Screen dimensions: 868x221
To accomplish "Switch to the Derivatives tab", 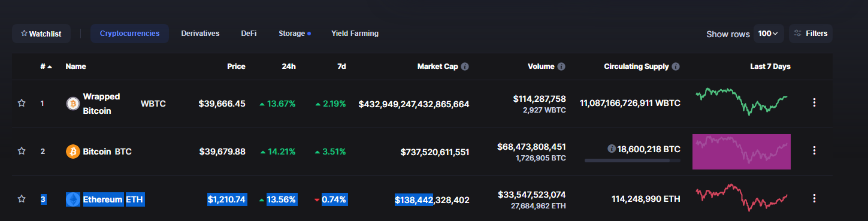I will [200, 34].
